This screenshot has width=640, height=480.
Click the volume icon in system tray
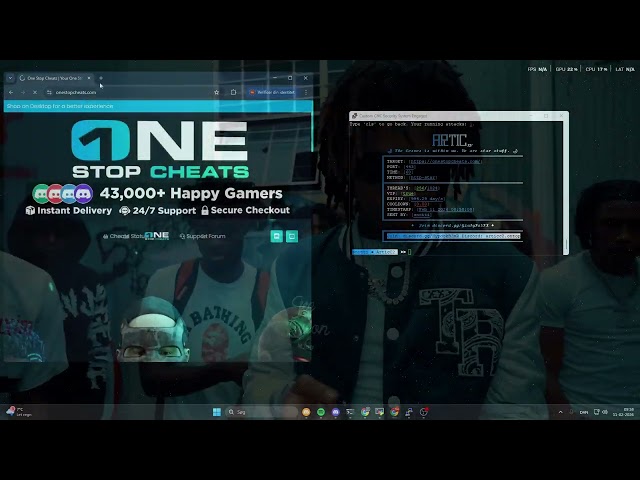605,412
